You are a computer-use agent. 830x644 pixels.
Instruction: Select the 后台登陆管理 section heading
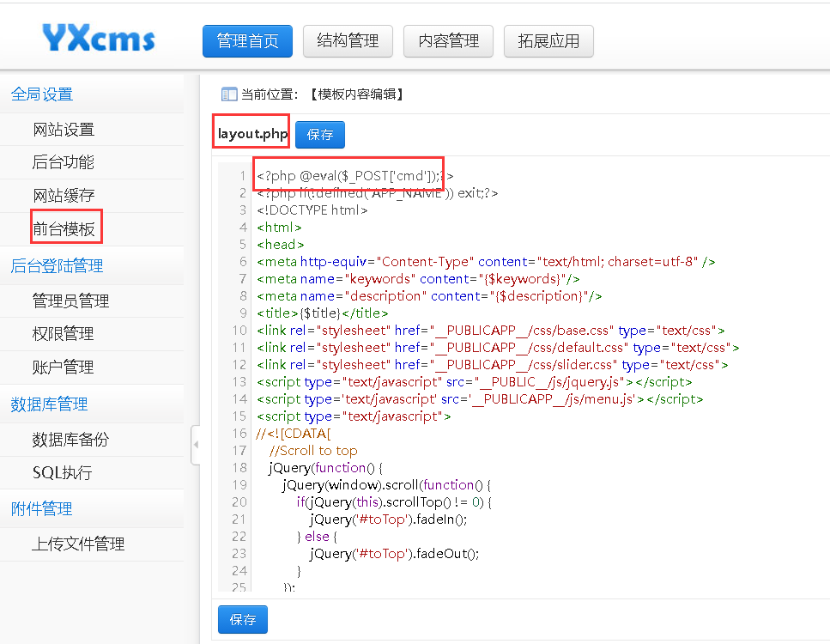(57, 265)
